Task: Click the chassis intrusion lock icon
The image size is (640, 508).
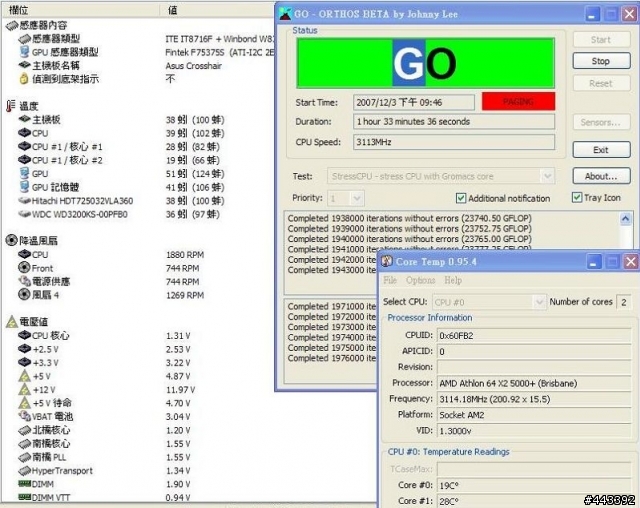Action: point(24,79)
